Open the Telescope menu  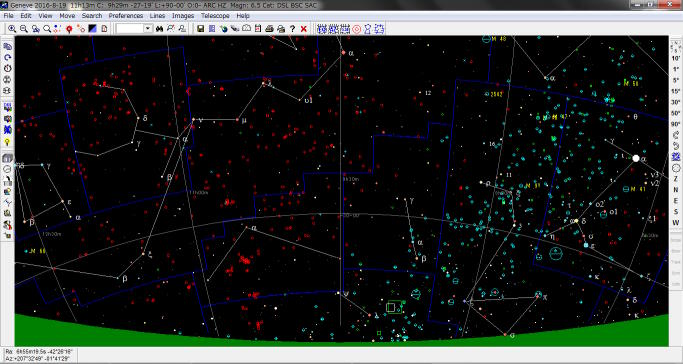(x=215, y=16)
